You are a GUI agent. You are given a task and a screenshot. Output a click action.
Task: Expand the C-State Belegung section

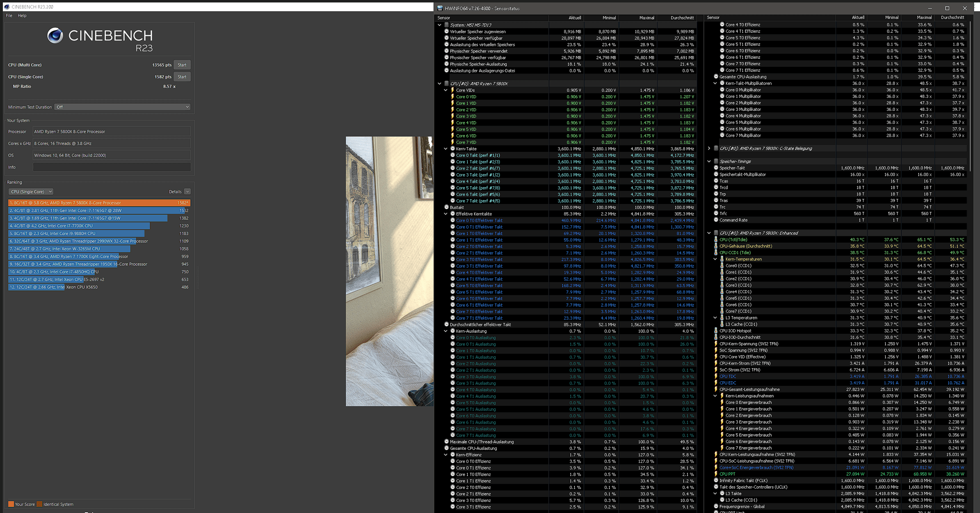[x=709, y=149]
